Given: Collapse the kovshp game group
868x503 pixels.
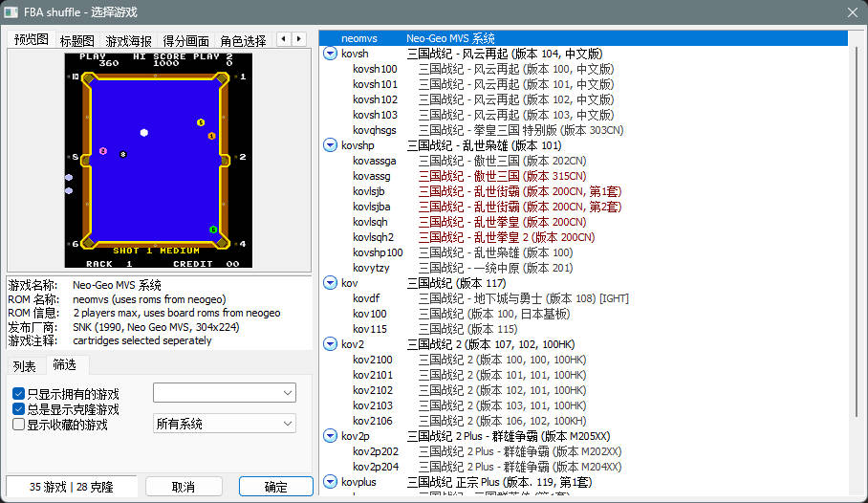Looking at the screenshot, I should pos(330,145).
